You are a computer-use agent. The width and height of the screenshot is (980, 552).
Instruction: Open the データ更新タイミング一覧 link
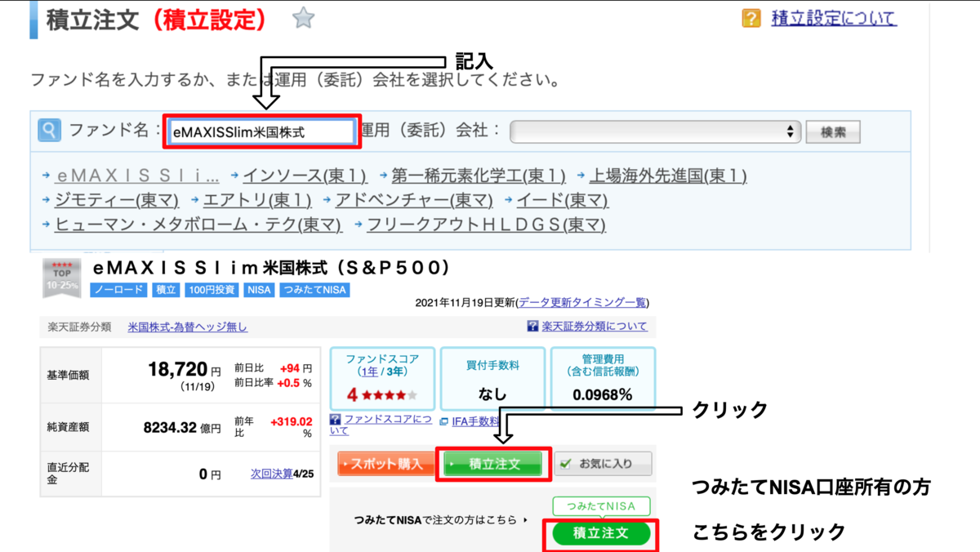click(583, 303)
